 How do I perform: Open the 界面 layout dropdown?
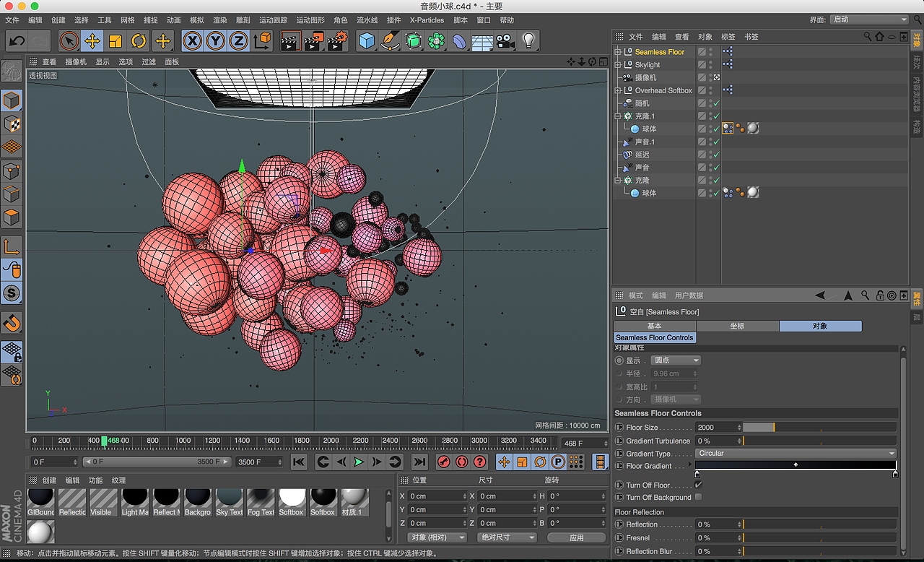(x=869, y=20)
